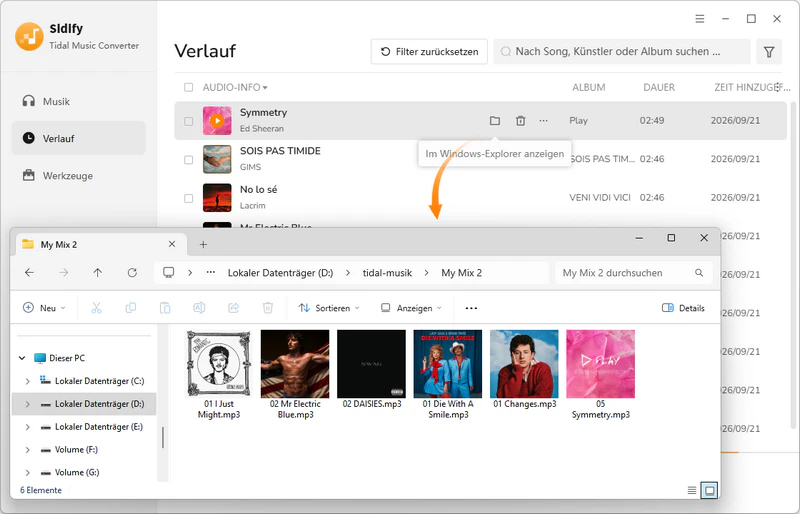Open the Neu dropdown in Explorer toolbar

point(44,308)
